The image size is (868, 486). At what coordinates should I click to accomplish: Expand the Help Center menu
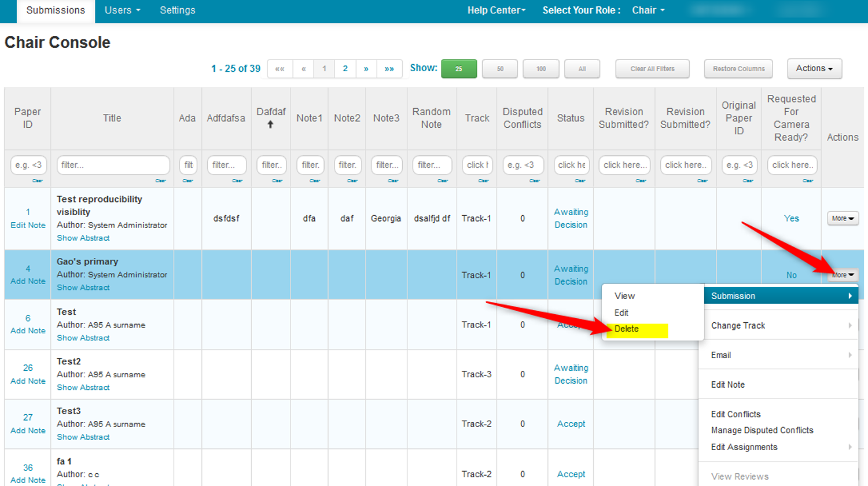pos(496,10)
